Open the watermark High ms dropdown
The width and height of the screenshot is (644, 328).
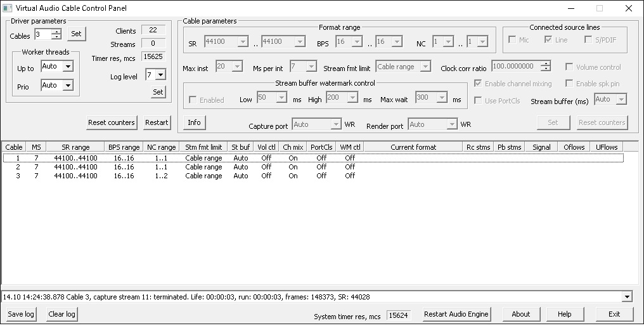(352, 98)
